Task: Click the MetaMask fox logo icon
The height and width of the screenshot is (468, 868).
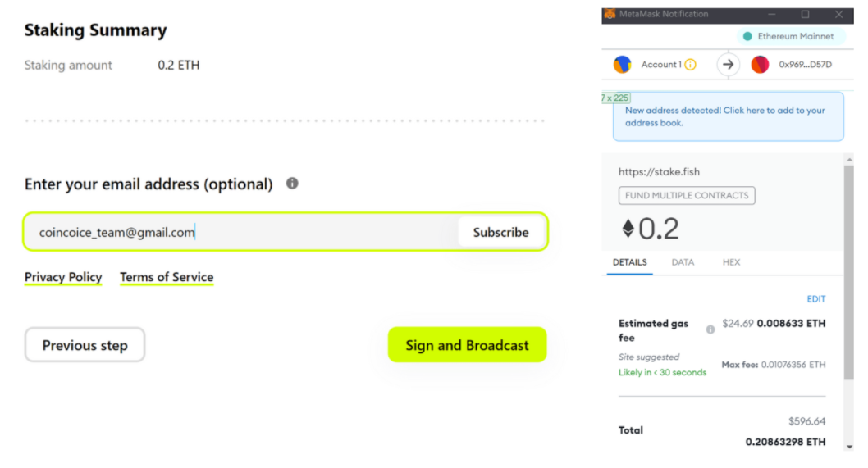Action: click(610, 14)
